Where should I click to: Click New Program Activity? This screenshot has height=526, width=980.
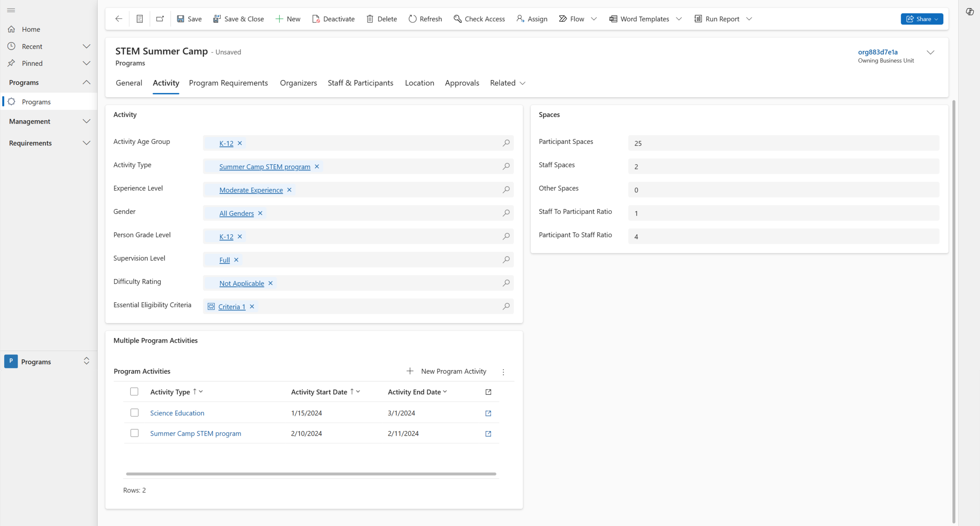point(446,371)
